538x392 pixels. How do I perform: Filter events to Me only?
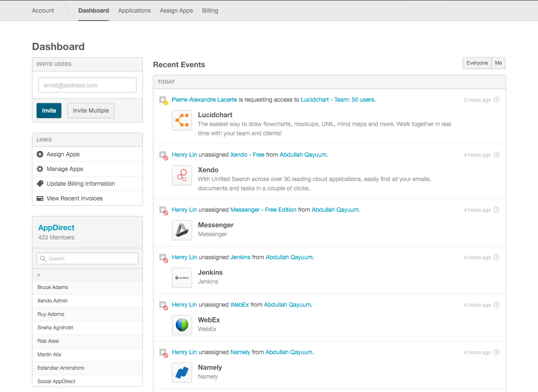pyautogui.click(x=498, y=63)
